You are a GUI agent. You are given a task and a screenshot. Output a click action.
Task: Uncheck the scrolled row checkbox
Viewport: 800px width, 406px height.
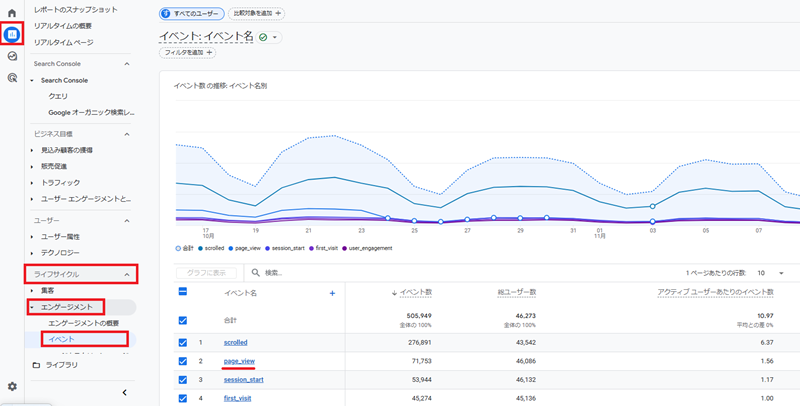point(183,343)
